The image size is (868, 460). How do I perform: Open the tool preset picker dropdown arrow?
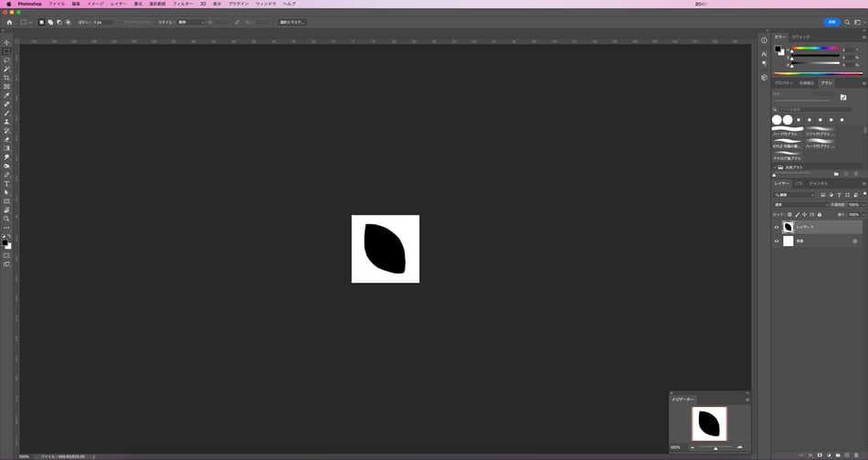pos(30,22)
